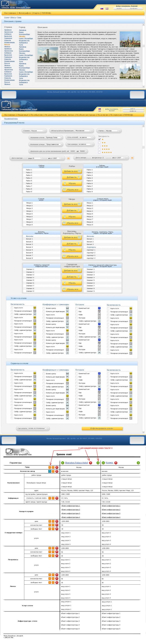Open Где искать dropdown
Image resolution: width=146 pixels, height=644 pixels.
[x=38, y=428]
